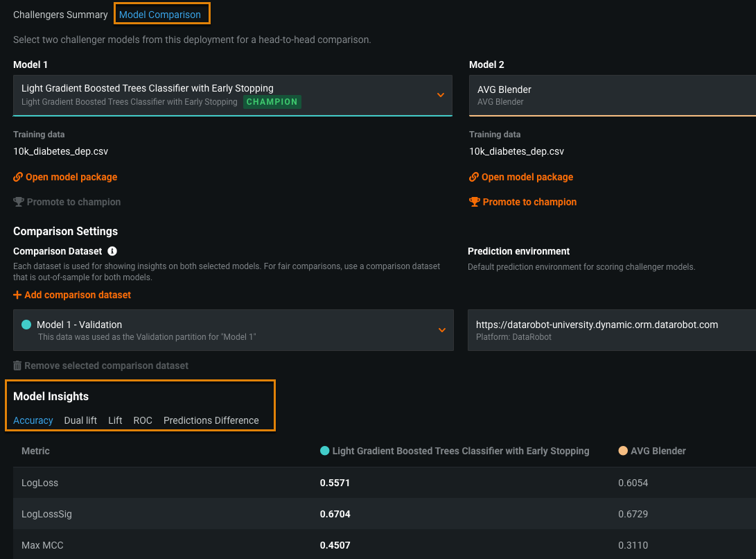The width and height of the screenshot is (756, 559).
Task: Click the link icon beside Model 1 Open model package
Action: (18, 177)
